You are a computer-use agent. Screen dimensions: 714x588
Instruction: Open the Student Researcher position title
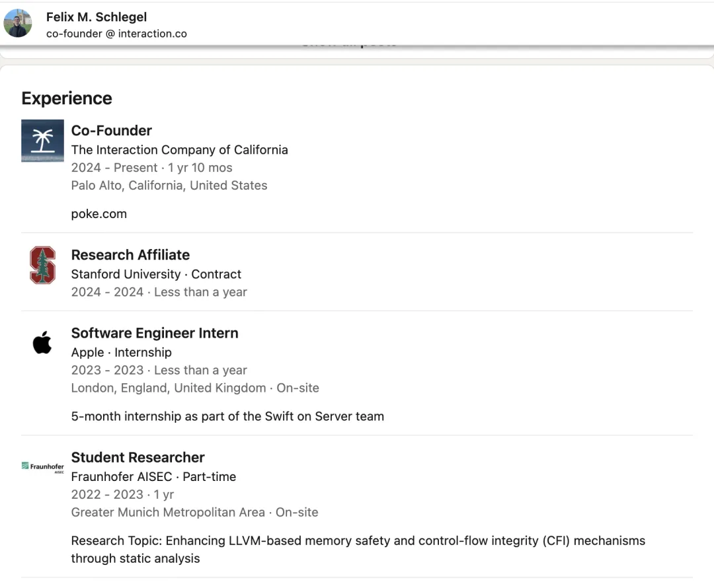138,457
